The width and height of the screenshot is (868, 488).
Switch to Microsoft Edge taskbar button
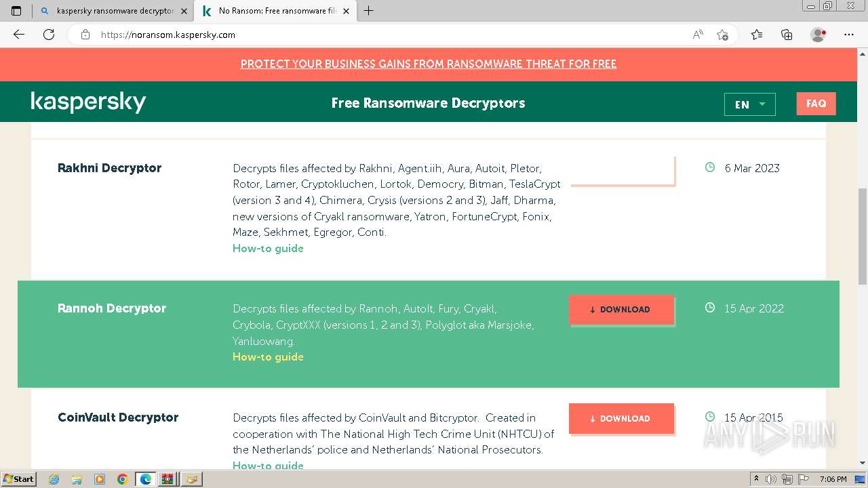pos(145,479)
